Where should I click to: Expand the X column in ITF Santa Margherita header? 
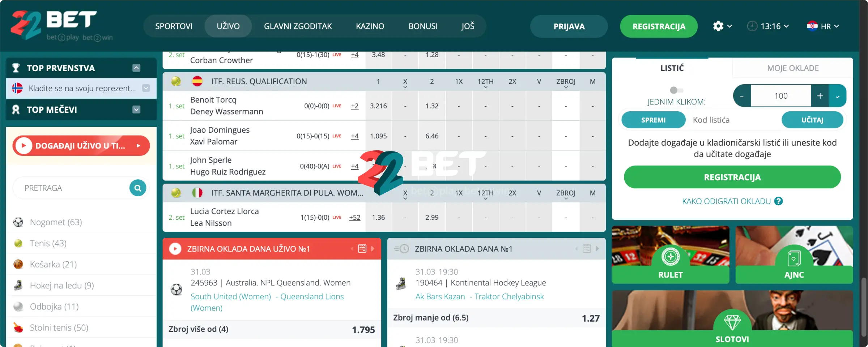click(405, 198)
